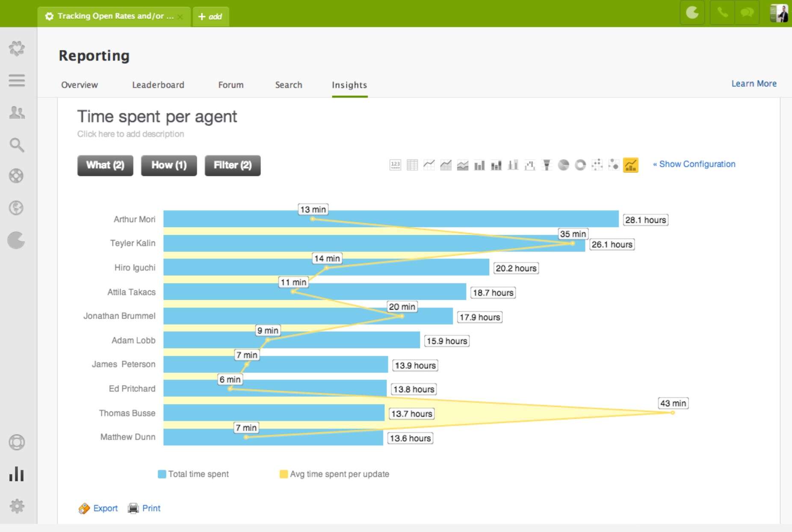Select the single number (123) display

pos(396,165)
